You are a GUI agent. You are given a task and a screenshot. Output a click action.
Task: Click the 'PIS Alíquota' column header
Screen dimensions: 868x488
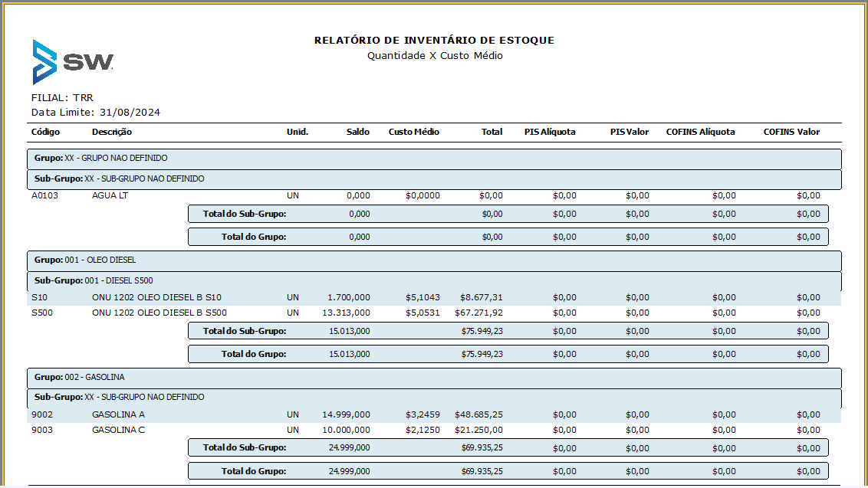pyautogui.click(x=550, y=132)
